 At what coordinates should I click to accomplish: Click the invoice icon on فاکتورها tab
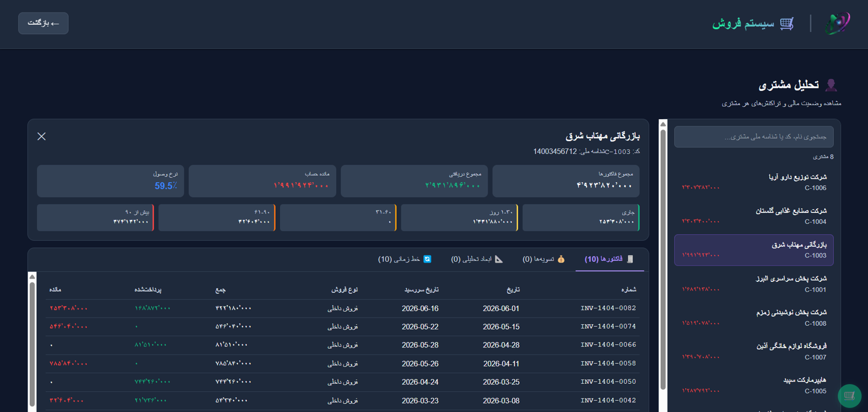pyautogui.click(x=630, y=259)
